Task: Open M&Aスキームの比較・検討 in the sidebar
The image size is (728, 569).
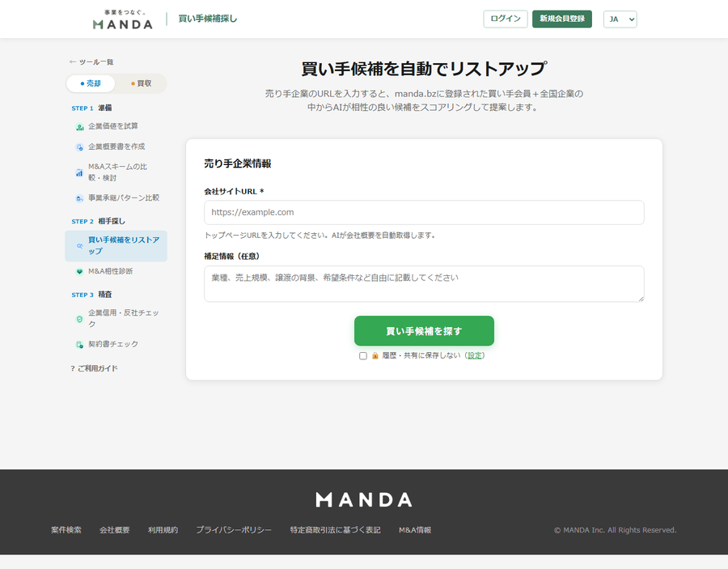Action: [x=116, y=172]
